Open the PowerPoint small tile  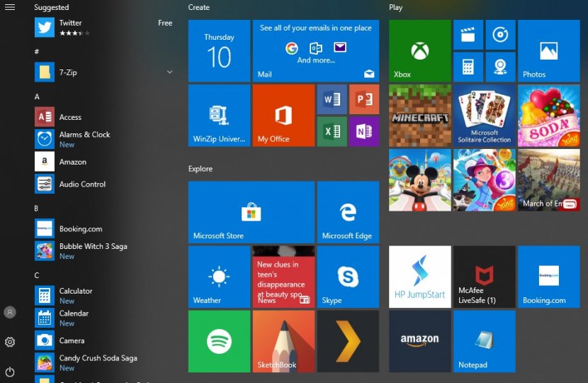click(363, 99)
